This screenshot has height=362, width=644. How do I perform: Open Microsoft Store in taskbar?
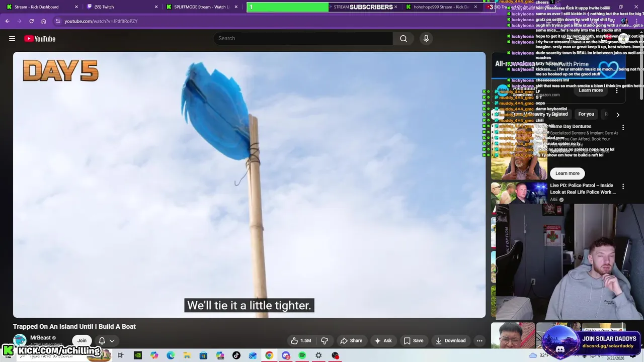pyautogui.click(x=203, y=355)
